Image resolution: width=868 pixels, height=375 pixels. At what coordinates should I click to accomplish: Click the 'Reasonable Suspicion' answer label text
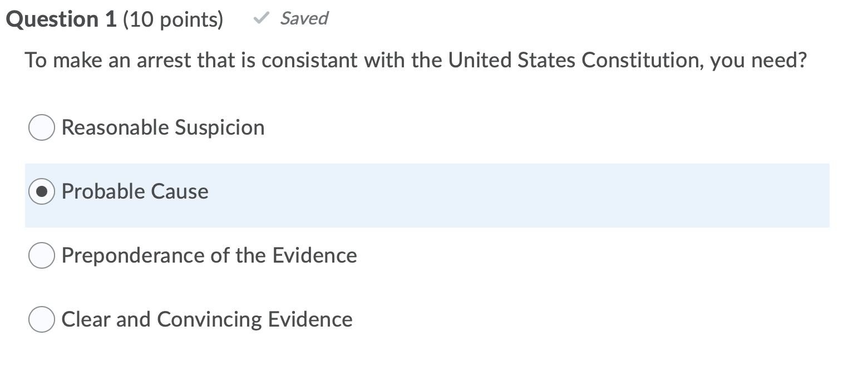(x=163, y=127)
